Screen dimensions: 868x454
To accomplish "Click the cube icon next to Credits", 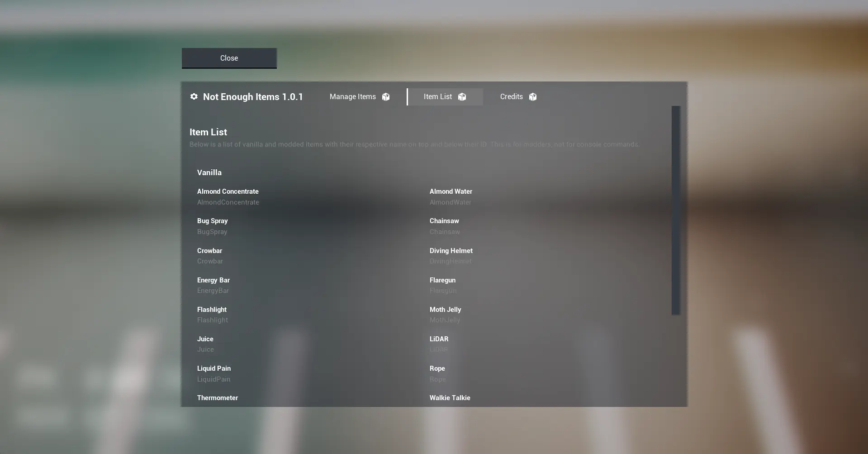I will pyautogui.click(x=532, y=97).
